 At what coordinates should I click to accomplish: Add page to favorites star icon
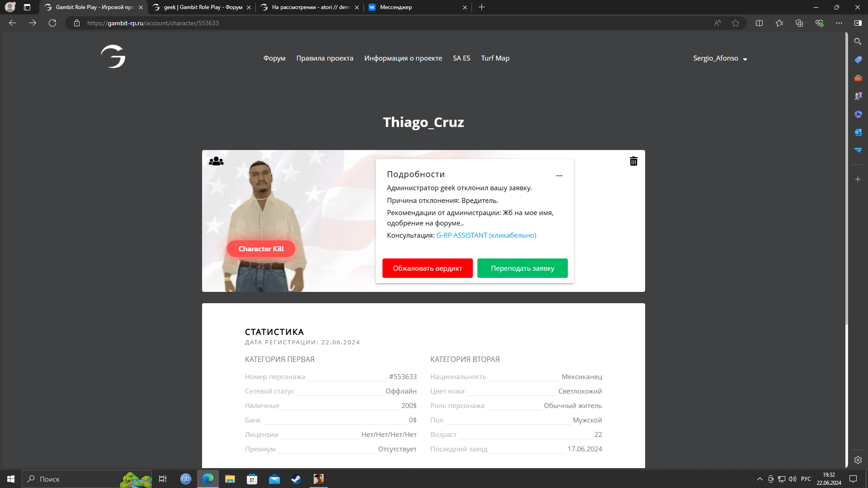point(736,23)
